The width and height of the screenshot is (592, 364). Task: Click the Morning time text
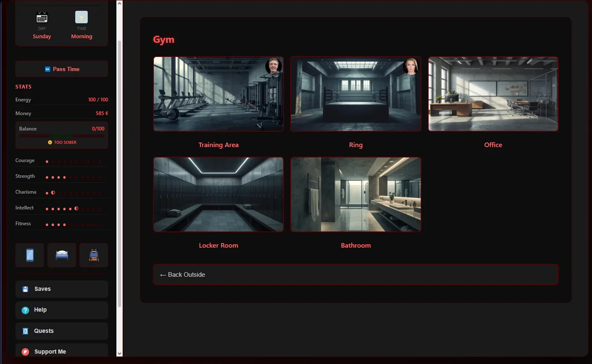[x=81, y=37]
